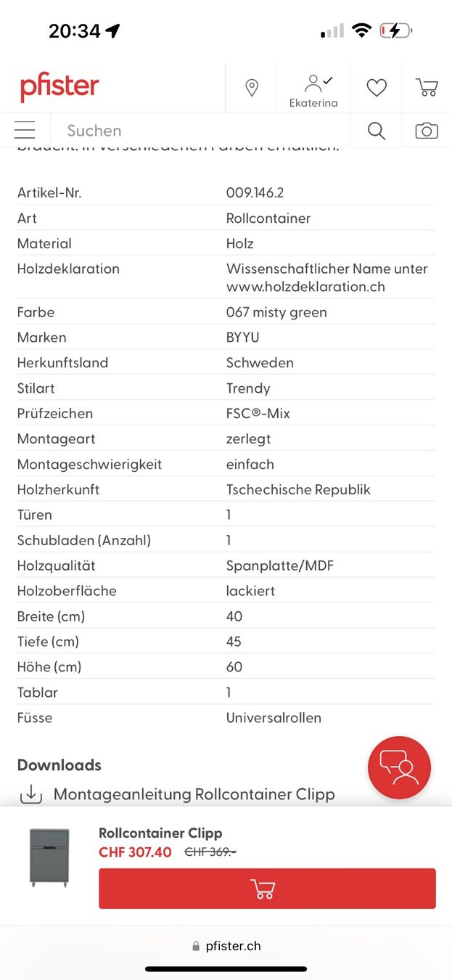Tap the Rollcontainer Clipp product title
452x980 pixels.
tap(160, 833)
